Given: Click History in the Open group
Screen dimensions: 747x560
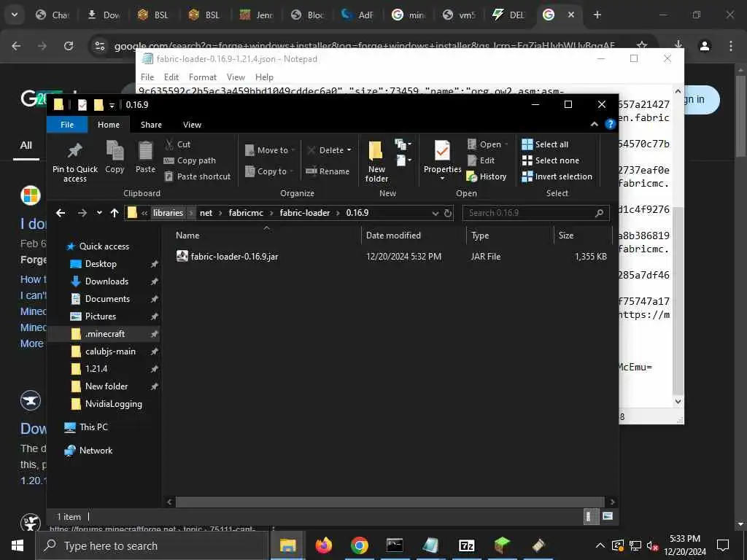Looking at the screenshot, I should (x=487, y=176).
